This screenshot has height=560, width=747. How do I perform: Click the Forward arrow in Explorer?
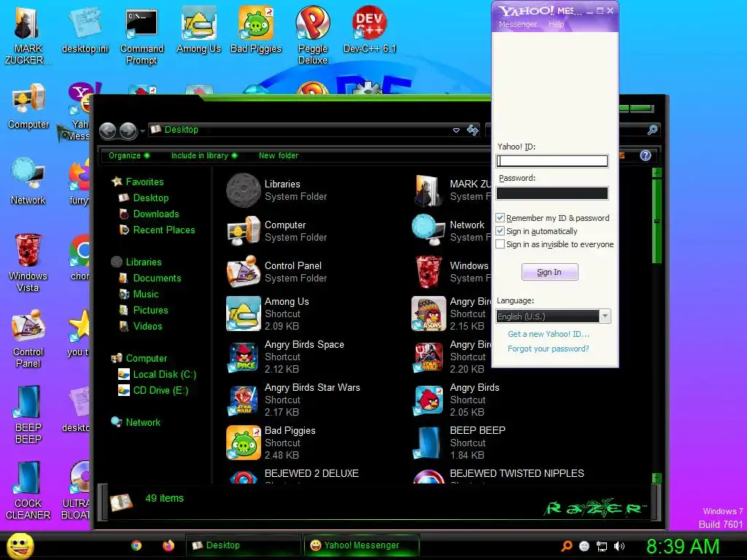(128, 131)
